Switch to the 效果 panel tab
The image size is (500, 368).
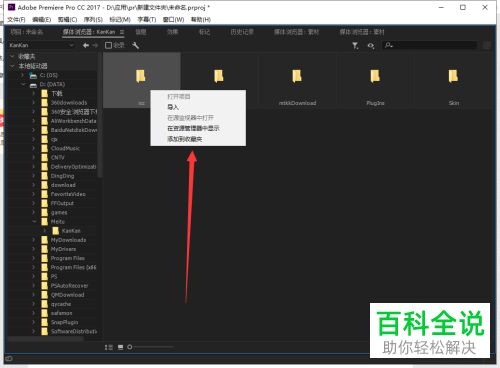pos(172,32)
